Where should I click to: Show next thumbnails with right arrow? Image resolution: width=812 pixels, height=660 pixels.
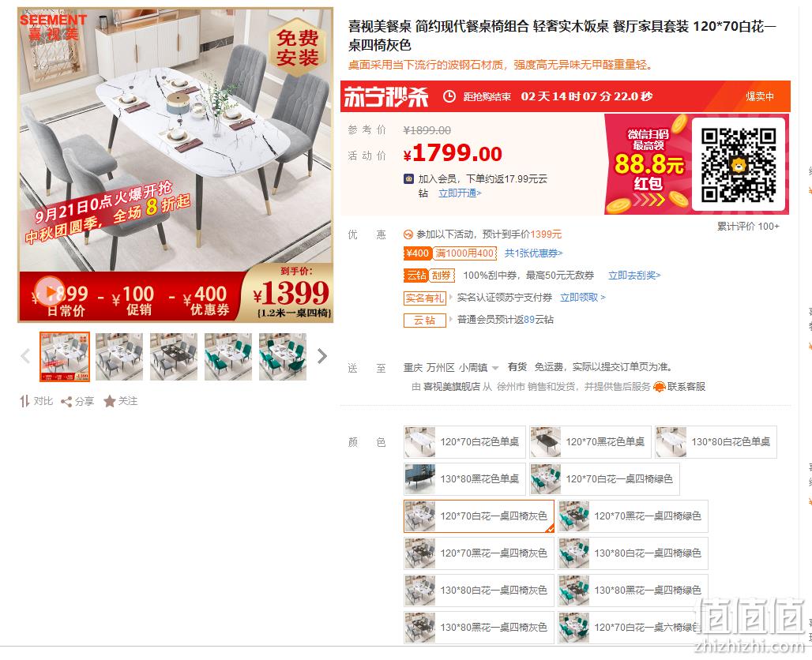tap(322, 356)
